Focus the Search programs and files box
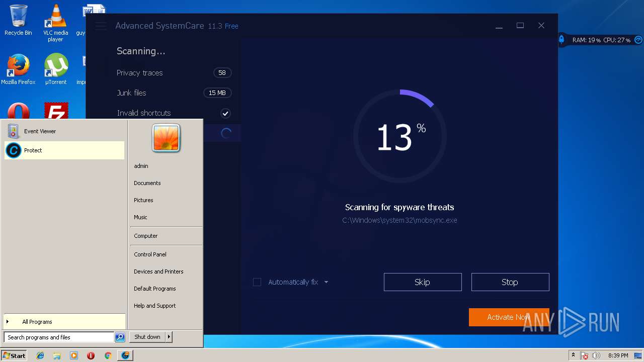 [x=59, y=337]
